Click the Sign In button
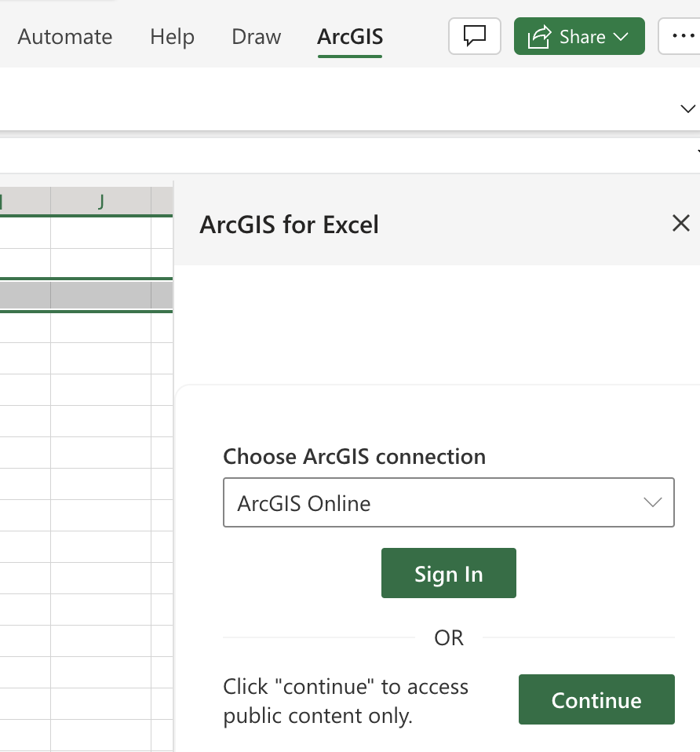 click(x=449, y=573)
